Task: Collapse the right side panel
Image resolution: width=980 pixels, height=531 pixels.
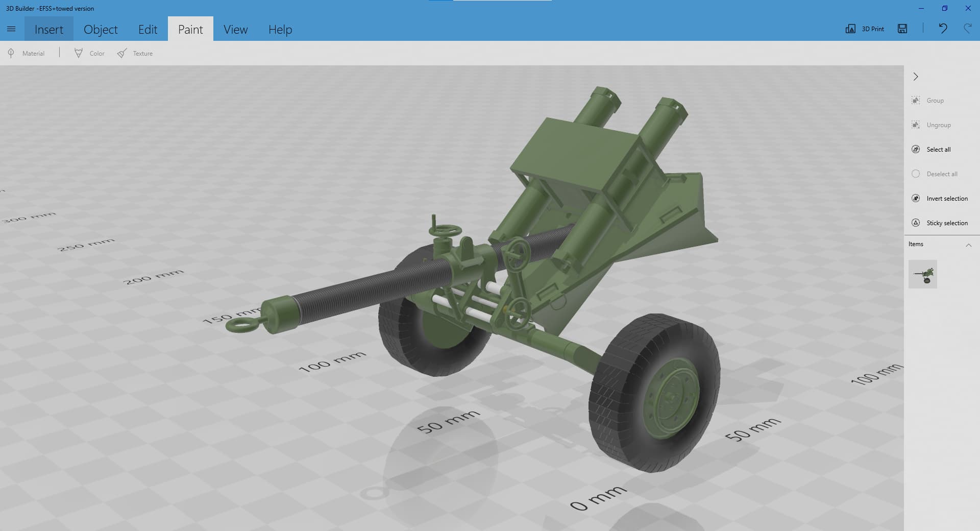Action: coord(916,77)
